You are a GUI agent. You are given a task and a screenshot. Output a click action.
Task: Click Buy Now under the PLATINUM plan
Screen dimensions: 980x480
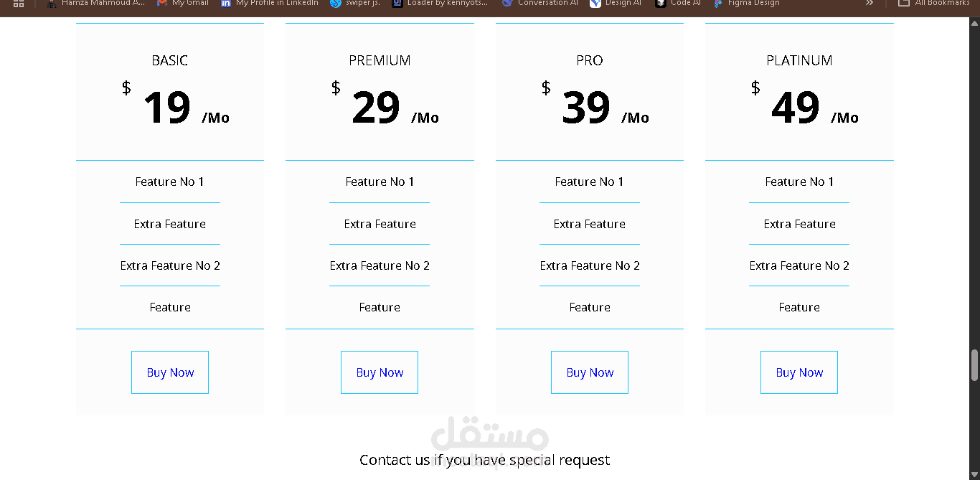799,372
